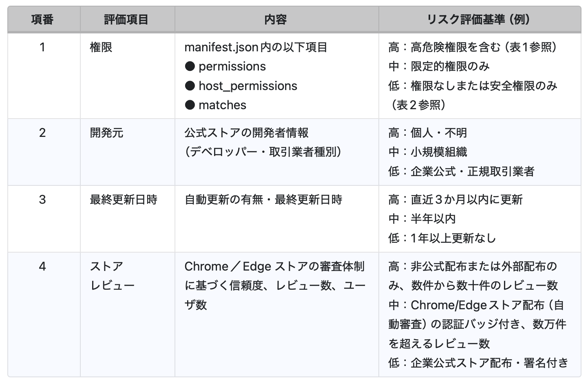Click the 権限 cell in row 1
This screenshot has height=383, width=588.
point(101,47)
